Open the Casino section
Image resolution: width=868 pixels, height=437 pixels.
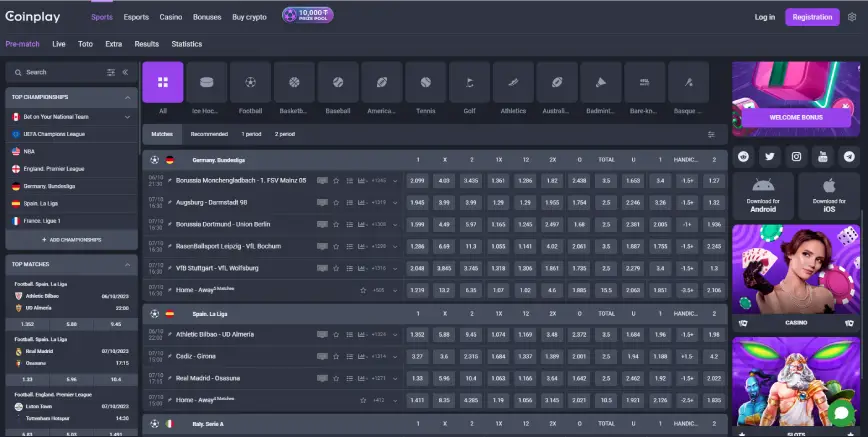pyautogui.click(x=170, y=17)
